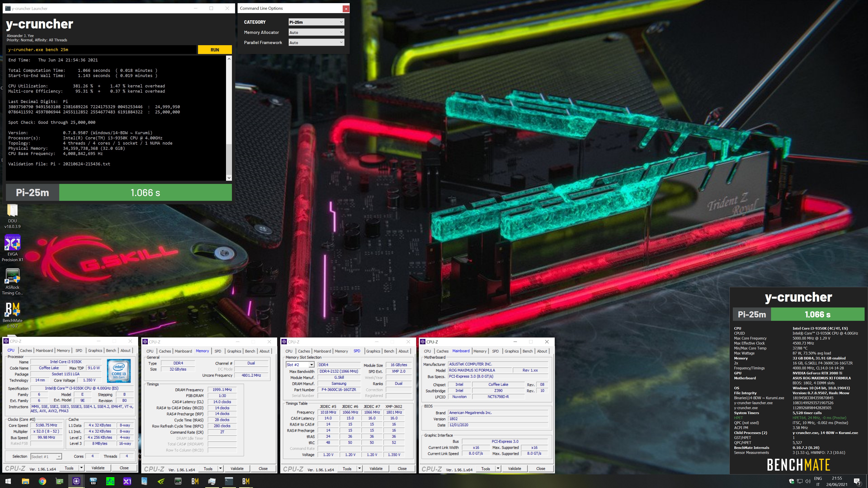Open the CATEGORY dropdown showing Pi-25m

coord(316,22)
